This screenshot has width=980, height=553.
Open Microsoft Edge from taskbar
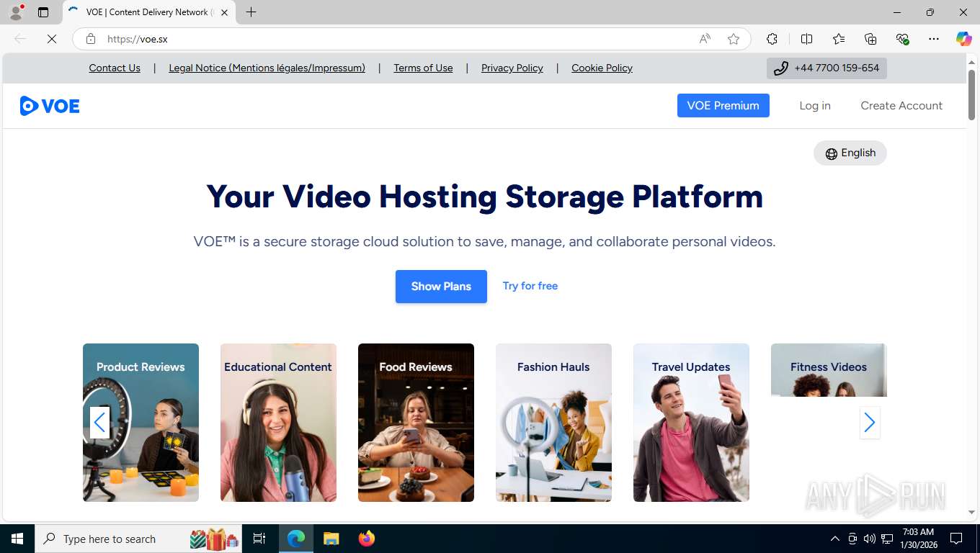click(x=296, y=539)
